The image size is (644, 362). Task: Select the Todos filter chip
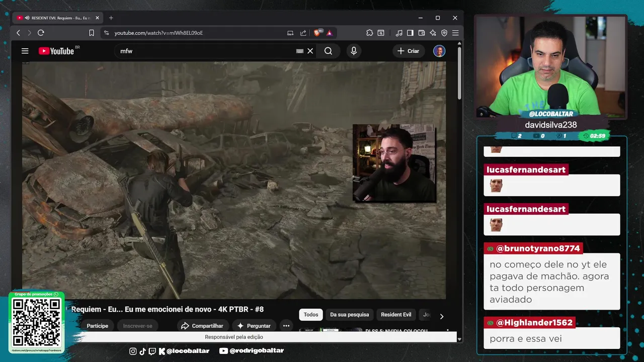(x=311, y=315)
